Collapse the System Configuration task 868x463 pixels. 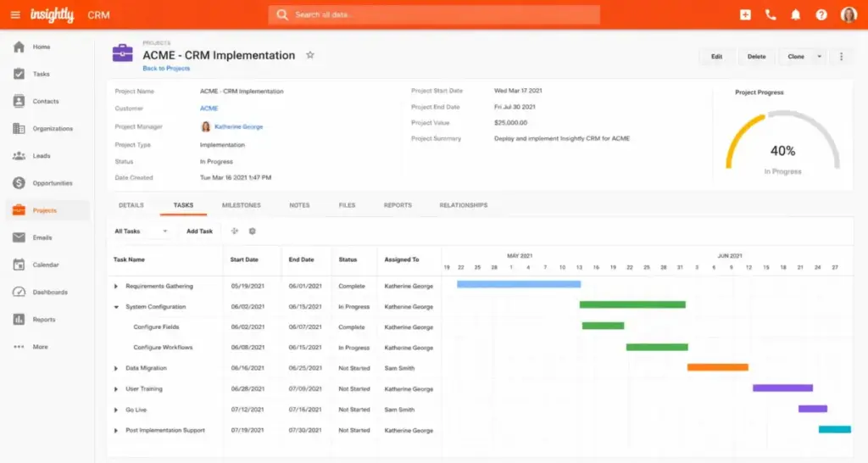[x=116, y=307]
